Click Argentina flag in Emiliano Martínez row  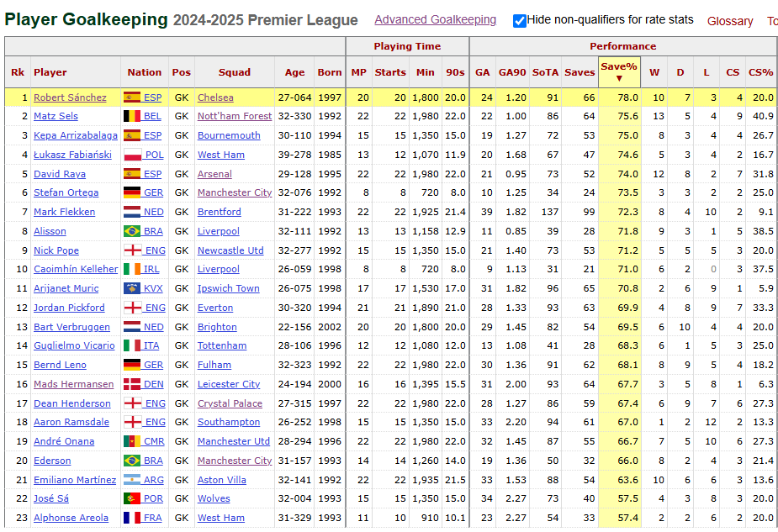tap(132, 479)
